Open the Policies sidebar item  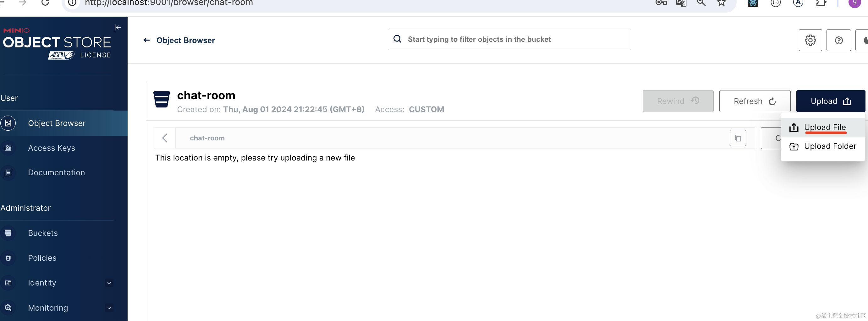[x=42, y=258]
